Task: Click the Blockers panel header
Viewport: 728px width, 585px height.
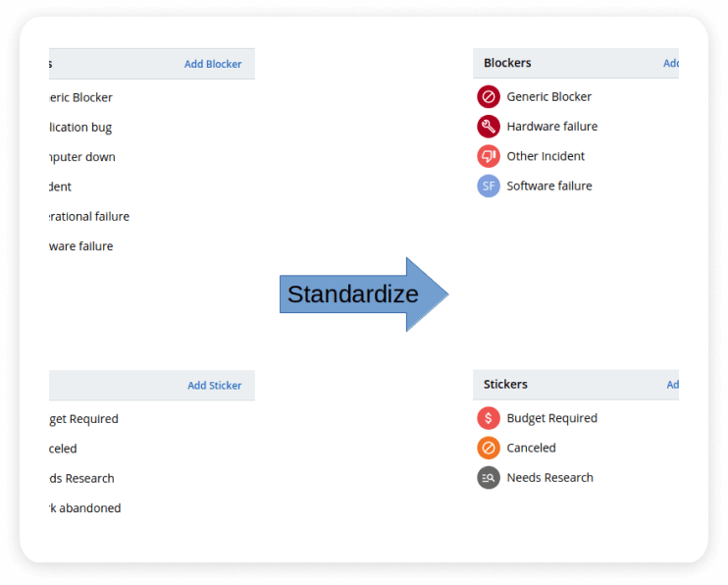Action: 576,63
